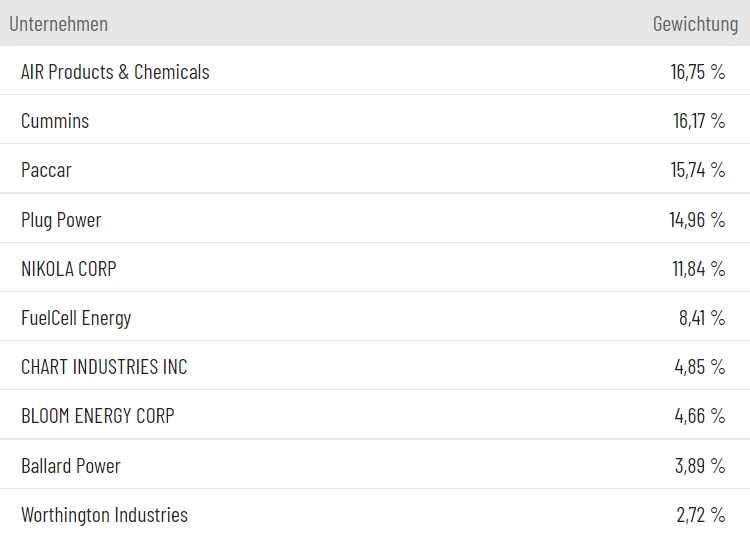Select Plug Power in the list

[x=61, y=220]
